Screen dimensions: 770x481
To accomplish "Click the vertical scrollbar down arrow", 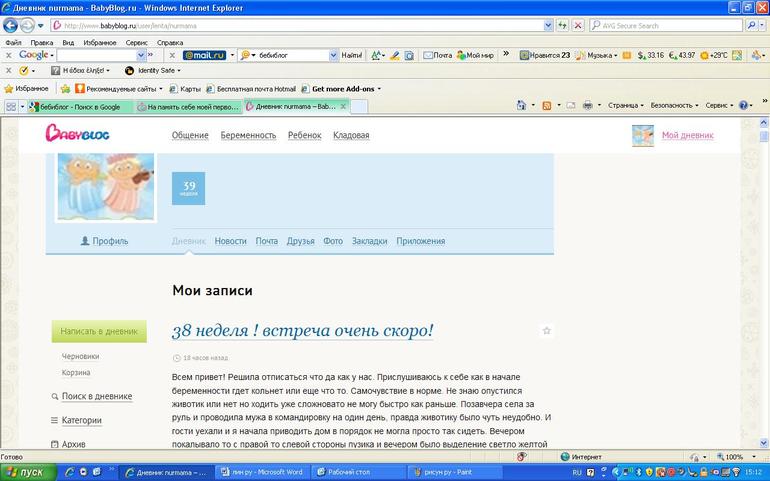I will coord(764,443).
